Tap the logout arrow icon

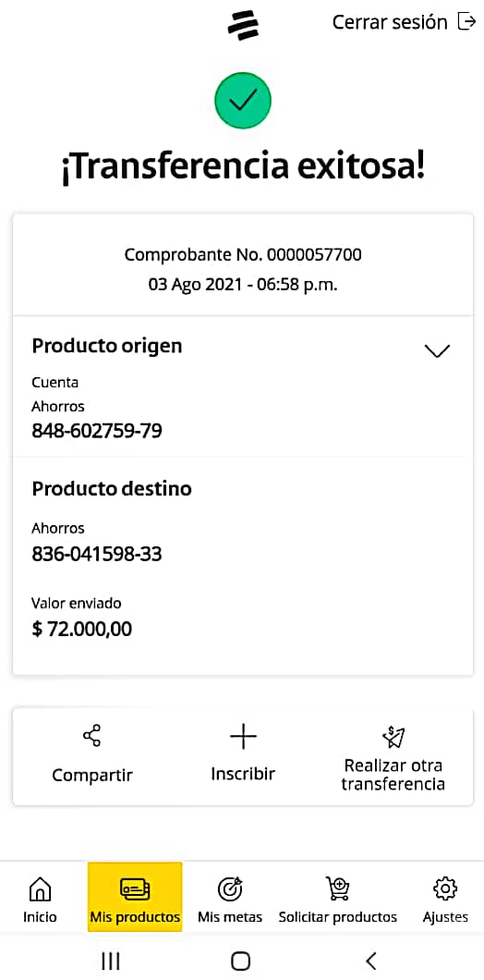tap(466, 21)
